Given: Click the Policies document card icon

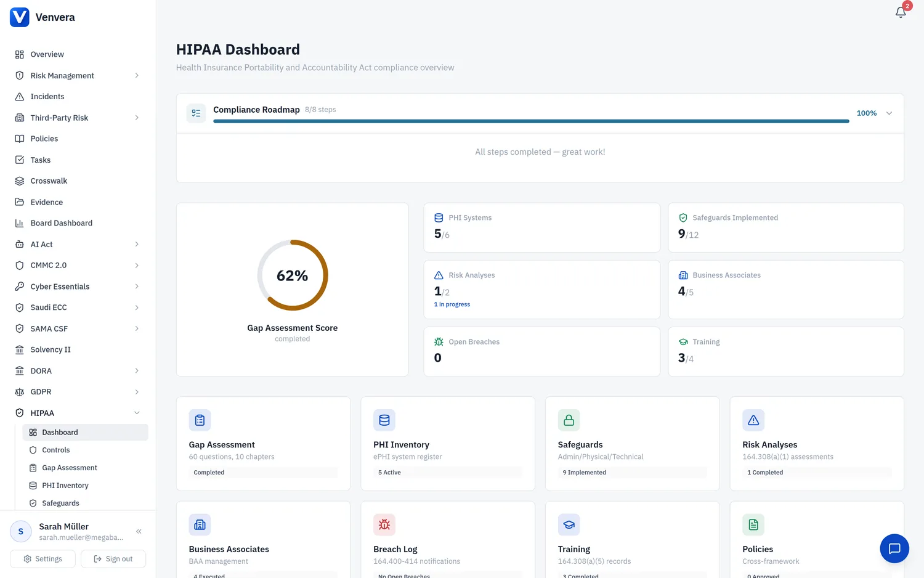Looking at the screenshot, I should click(x=753, y=525).
